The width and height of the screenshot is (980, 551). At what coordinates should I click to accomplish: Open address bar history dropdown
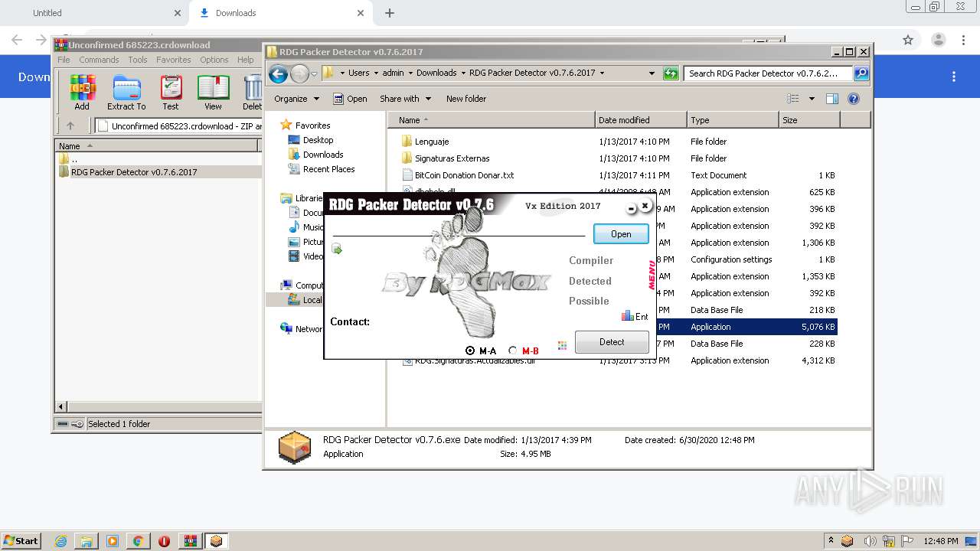coord(652,73)
